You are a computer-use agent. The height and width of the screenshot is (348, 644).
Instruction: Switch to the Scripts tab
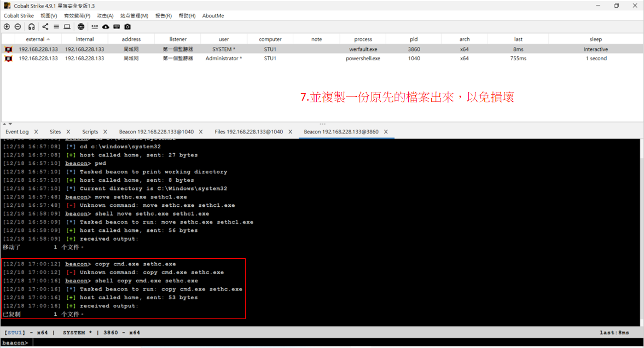(x=90, y=132)
